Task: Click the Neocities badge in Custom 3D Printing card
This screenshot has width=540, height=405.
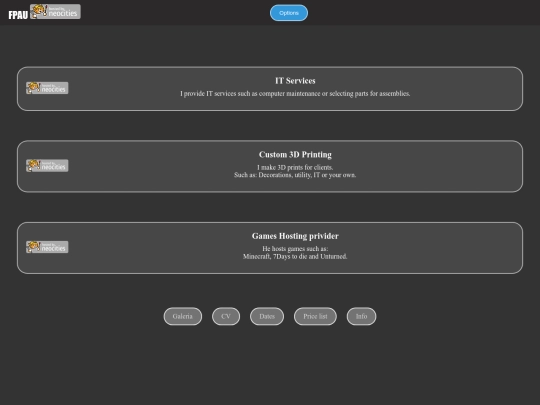Action: click(x=47, y=166)
